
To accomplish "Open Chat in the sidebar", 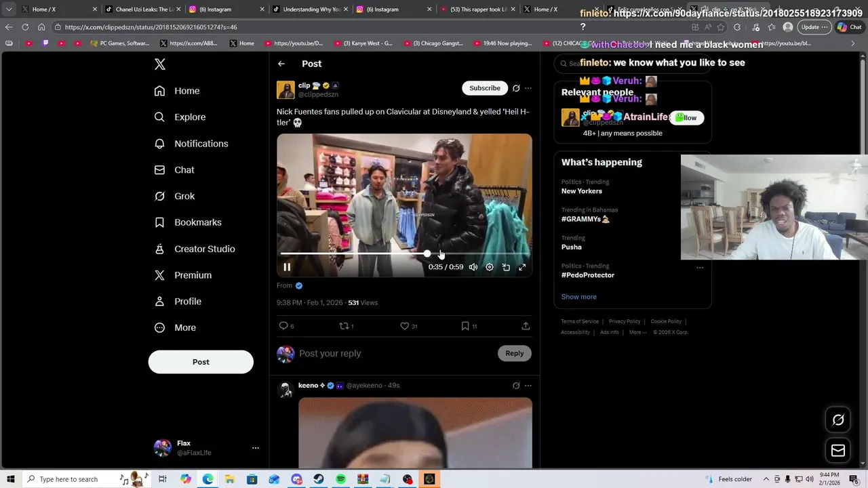I will (x=174, y=170).
